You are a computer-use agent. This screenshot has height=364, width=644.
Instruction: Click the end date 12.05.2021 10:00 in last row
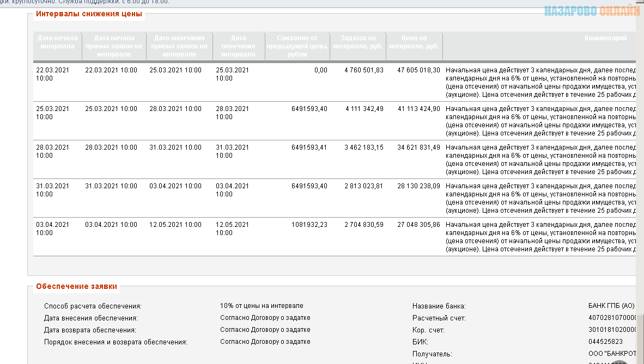pyautogui.click(x=232, y=229)
